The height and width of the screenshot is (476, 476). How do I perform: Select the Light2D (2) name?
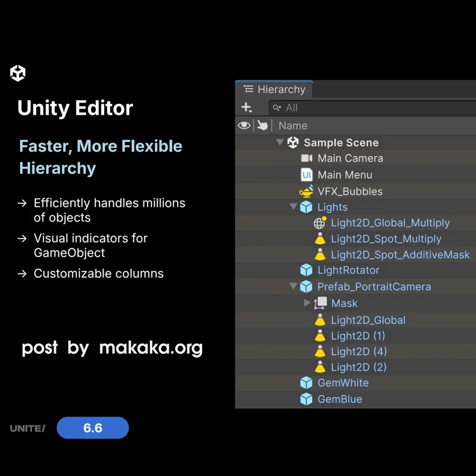tap(359, 367)
